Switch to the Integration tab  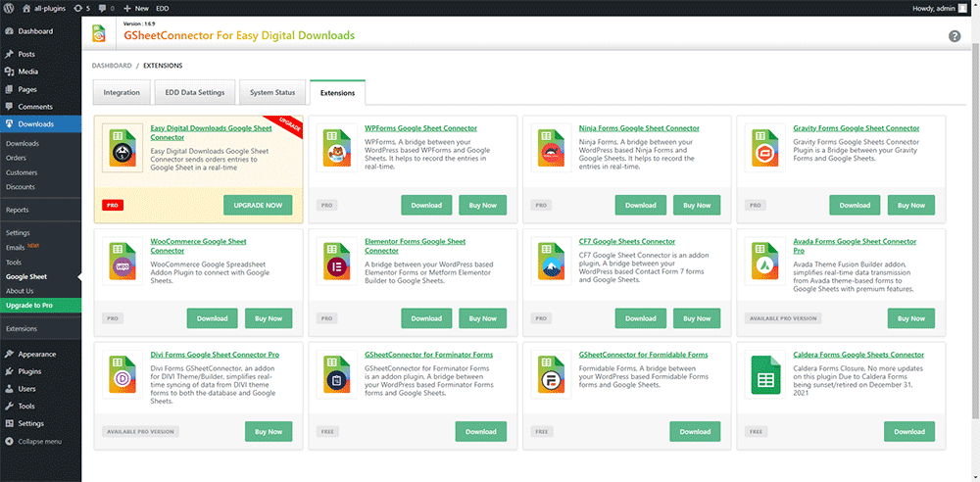point(122,92)
